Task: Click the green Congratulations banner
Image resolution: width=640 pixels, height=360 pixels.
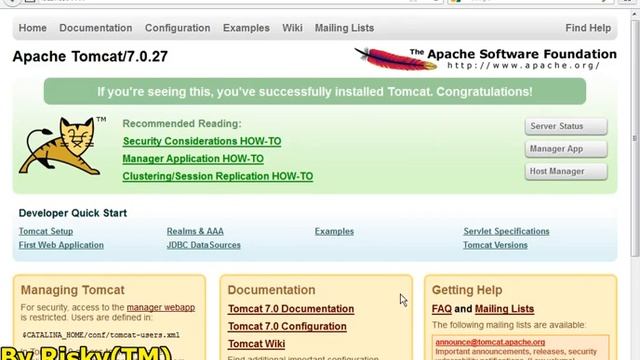Action: 315,91
